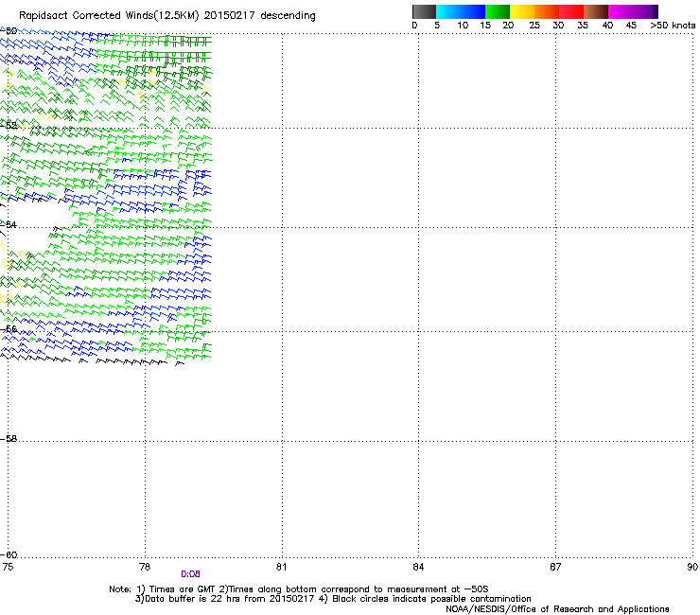The width and height of the screenshot is (700, 615).
Task: Click the longitude label '87'
Action: click(x=555, y=567)
